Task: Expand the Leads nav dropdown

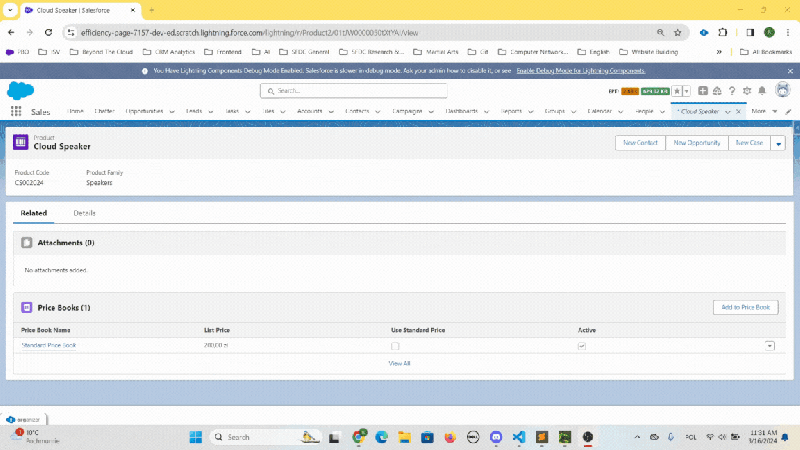Action: (211, 111)
